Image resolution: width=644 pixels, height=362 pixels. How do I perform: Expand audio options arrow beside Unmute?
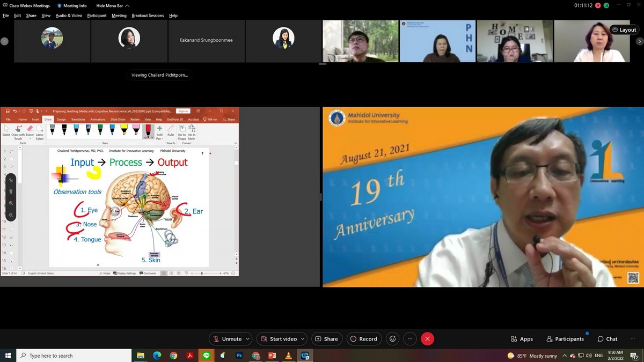(x=247, y=339)
